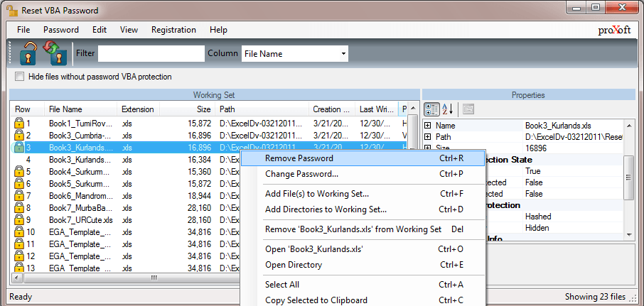Choose Select All in context menu

click(363, 285)
